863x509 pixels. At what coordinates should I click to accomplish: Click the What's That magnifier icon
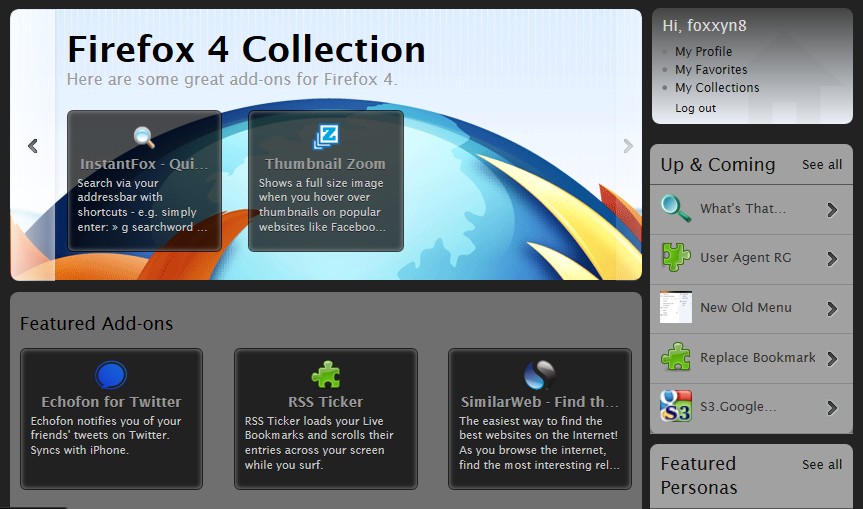[676, 209]
